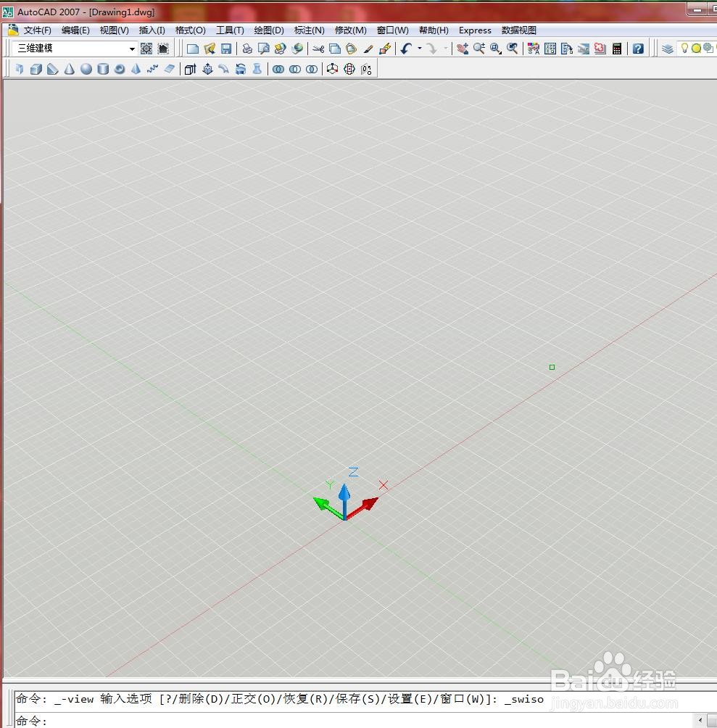Click the Undo arrow icon
717x728 pixels.
point(406,49)
